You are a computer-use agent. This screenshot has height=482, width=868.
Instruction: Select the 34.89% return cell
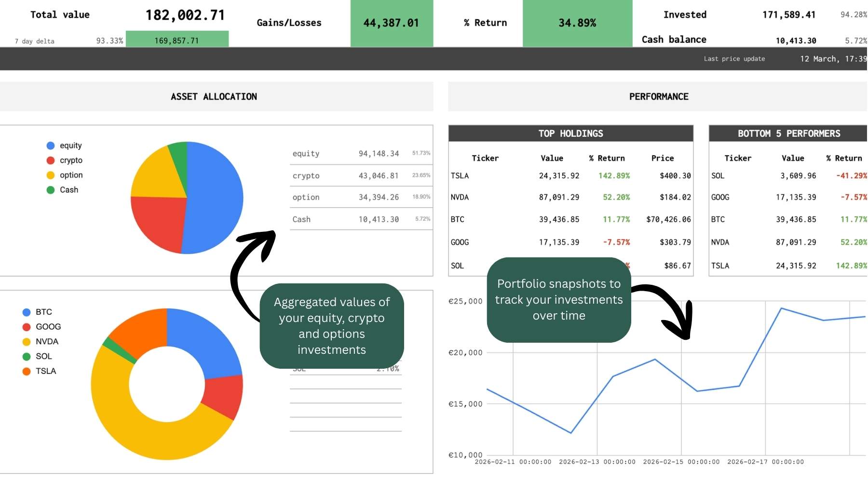[577, 23]
